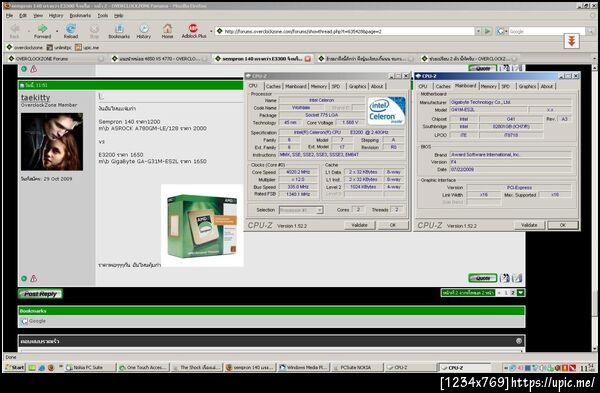600x393 pixels.
Task: Click OK in the right CPU-Z window
Action: [x=562, y=225]
